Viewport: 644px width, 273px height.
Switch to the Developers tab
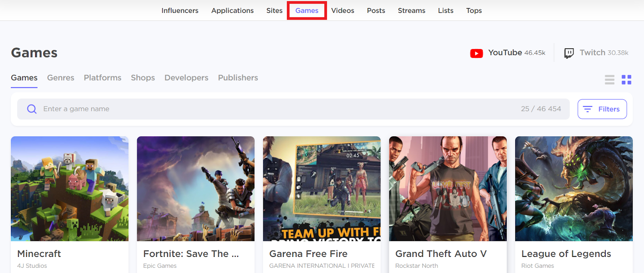186,78
